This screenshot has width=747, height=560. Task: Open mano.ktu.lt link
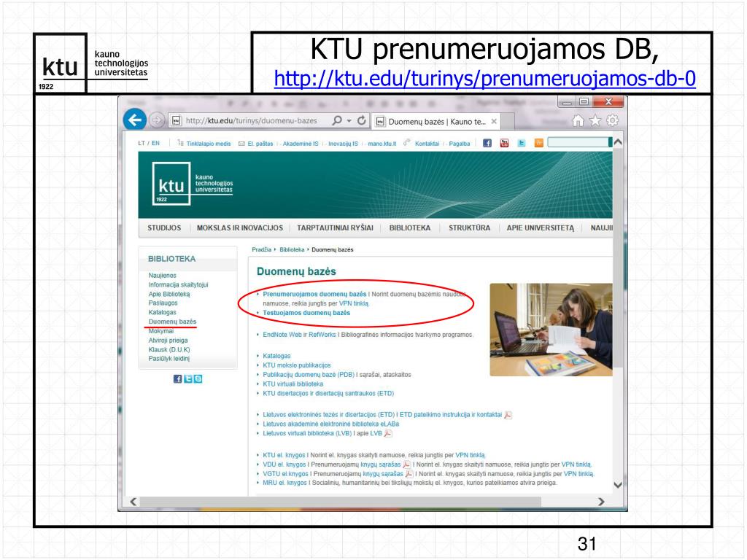[382, 144]
